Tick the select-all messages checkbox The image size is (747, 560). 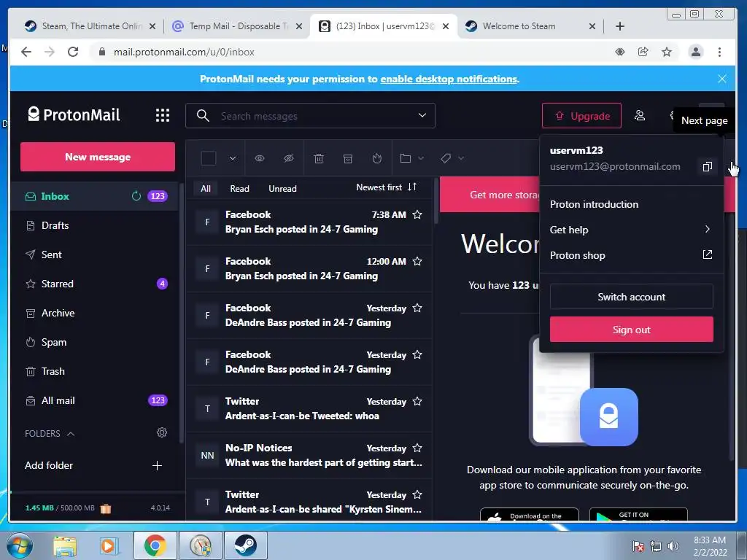[208, 158]
